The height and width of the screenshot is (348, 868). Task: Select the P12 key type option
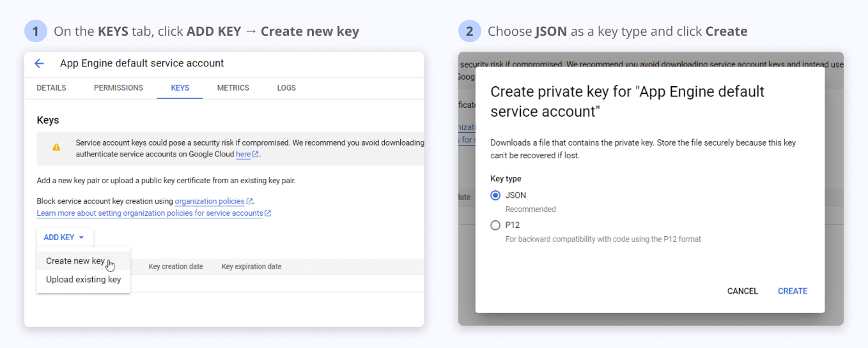click(x=495, y=225)
